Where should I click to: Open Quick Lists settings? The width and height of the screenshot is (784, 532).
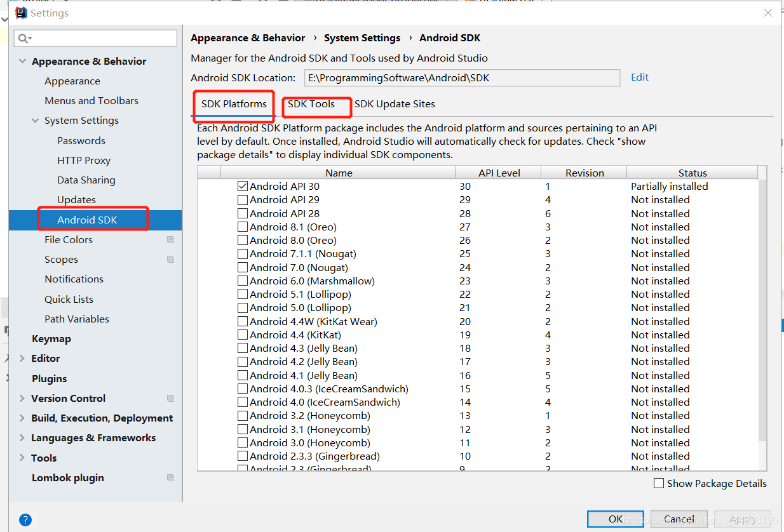(x=69, y=299)
